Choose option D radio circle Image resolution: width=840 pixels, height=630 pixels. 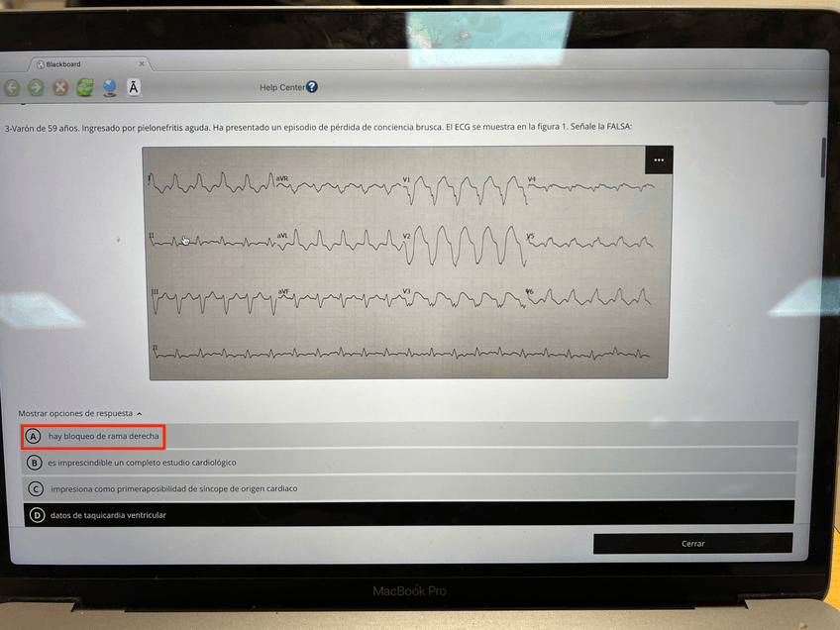coord(37,515)
